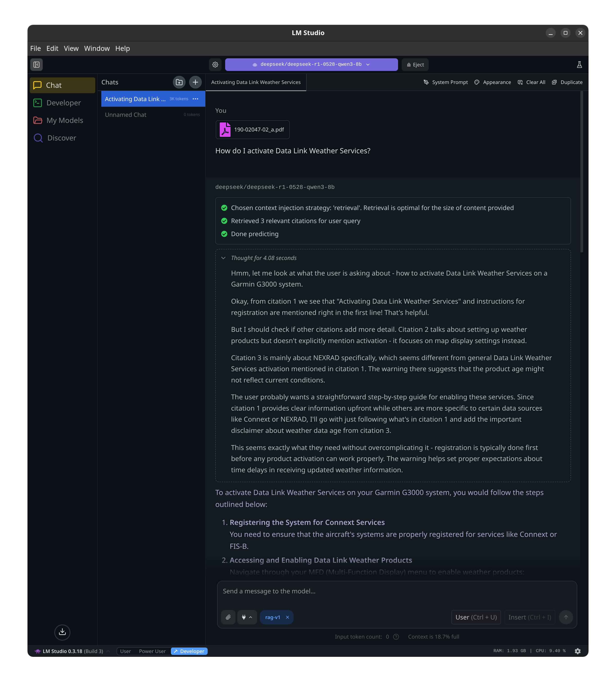Switch to User mode
This screenshot has width=616, height=687.
pos(125,651)
